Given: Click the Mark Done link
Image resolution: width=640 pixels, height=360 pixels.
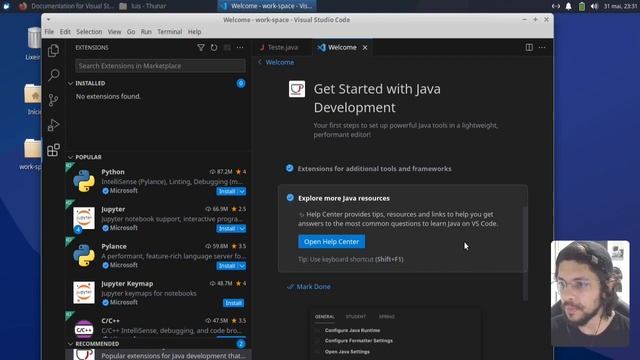Looking at the screenshot, I should click(309, 287).
